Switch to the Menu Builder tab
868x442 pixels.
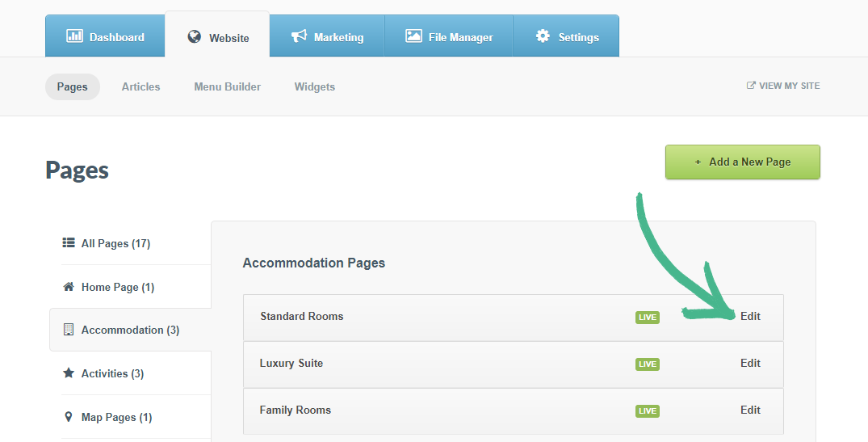pyautogui.click(x=227, y=86)
